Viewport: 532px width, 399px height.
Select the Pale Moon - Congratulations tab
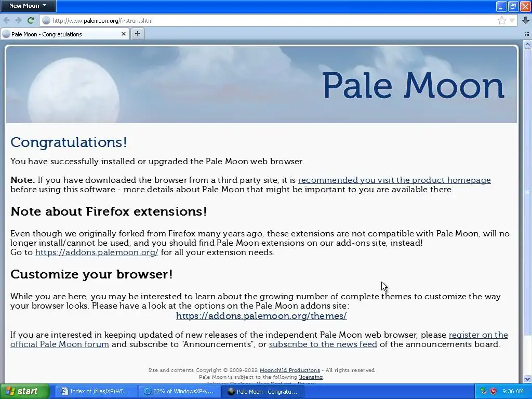click(64, 34)
